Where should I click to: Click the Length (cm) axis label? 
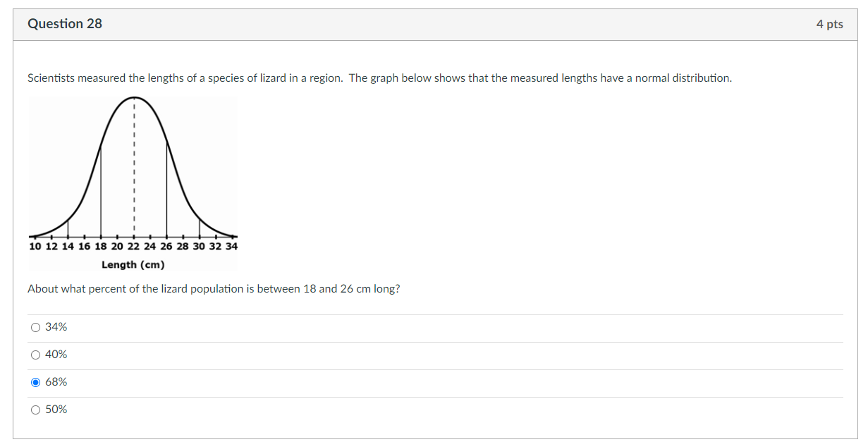(x=133, y=265)
